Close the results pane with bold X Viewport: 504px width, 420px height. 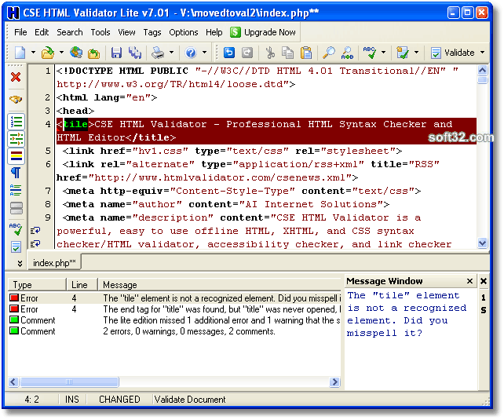click(484, 281)
